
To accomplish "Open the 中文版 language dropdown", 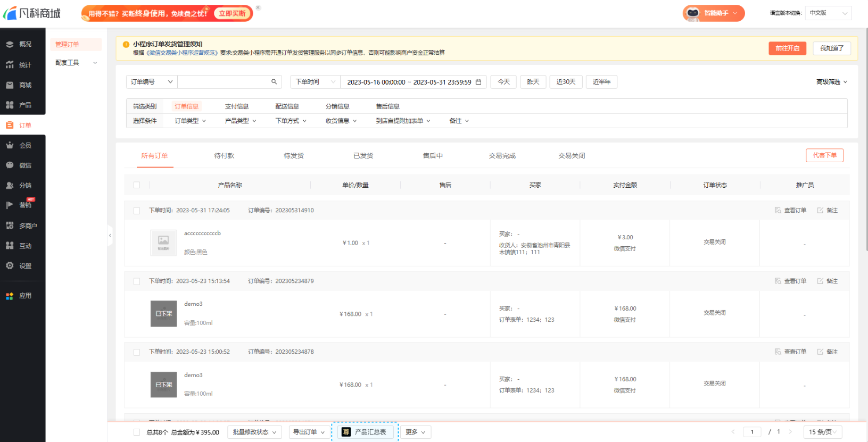I will tap(828, 13).
